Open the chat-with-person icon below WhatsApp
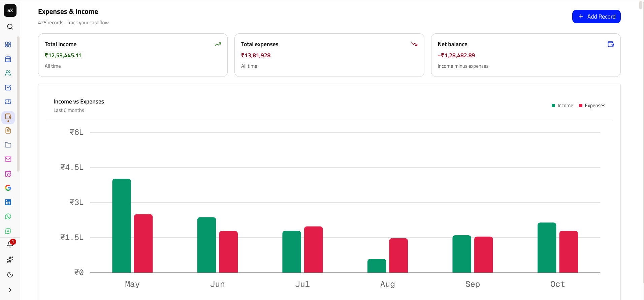The width and height of the screenshot is (644, 300). pyautogui.click(x=8, y=231)
